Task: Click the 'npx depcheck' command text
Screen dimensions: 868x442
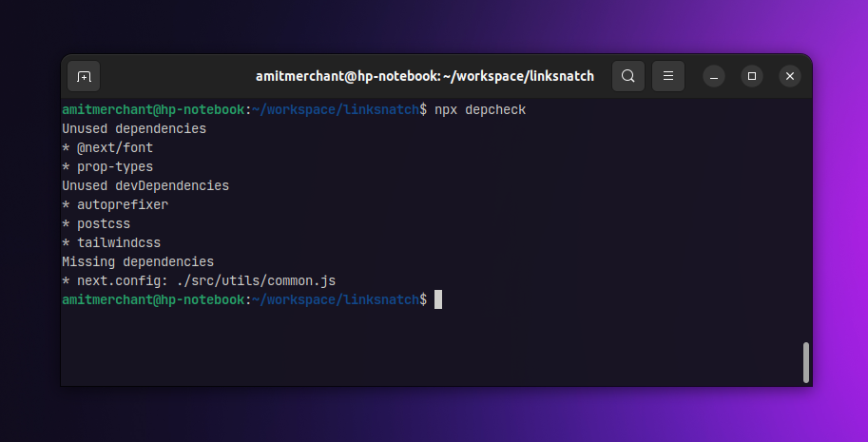Action: click(x=480, y=110)
